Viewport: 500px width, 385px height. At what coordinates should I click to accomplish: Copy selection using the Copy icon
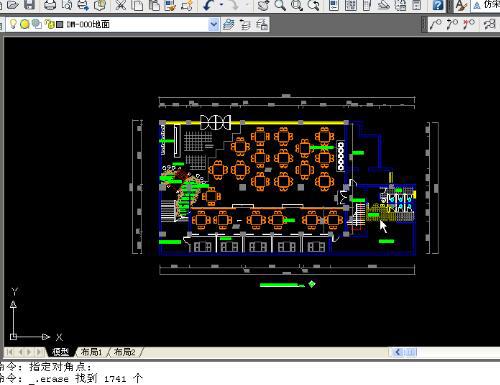pos(137,5)
